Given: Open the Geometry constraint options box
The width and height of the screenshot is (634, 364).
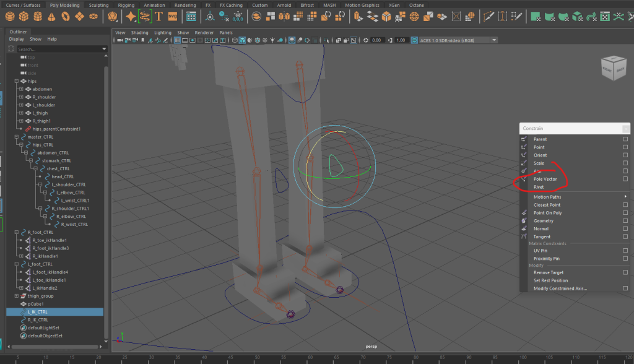Looking at the screenshot, I should click(x=625, y=221).
